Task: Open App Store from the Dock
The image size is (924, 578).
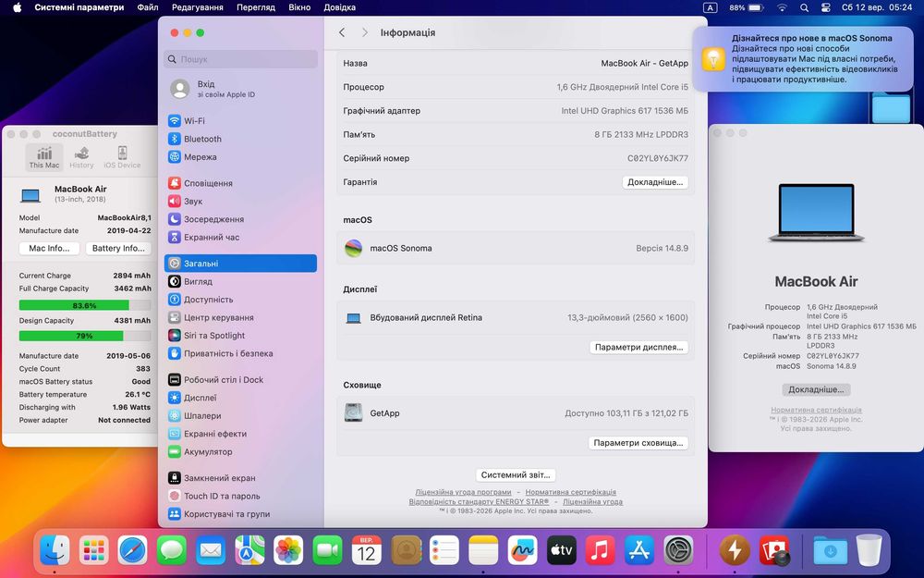Action: pyautogui.click(x=639, y=551)
